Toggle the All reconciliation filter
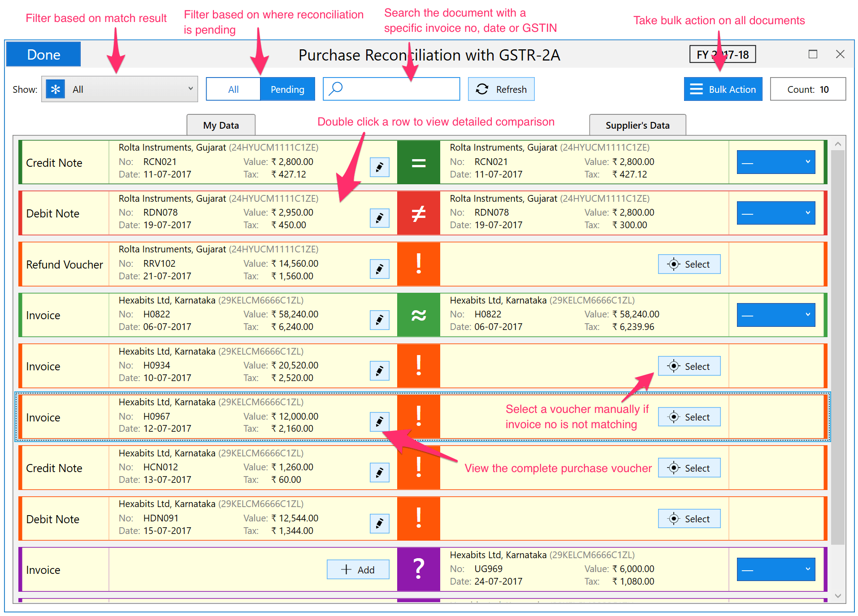858x616 pixels. pyautogui.click(x=233, y=89)
